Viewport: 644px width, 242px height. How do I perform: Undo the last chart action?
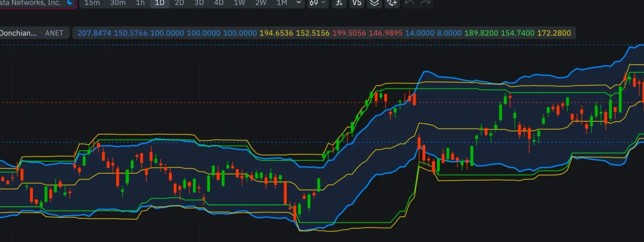[410, 2]
